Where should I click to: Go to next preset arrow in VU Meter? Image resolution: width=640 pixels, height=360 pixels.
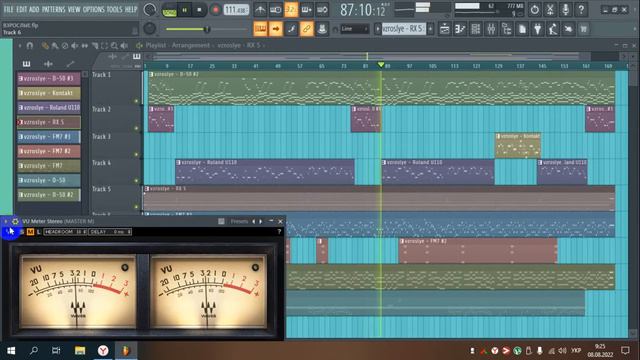tap(261, 221)
